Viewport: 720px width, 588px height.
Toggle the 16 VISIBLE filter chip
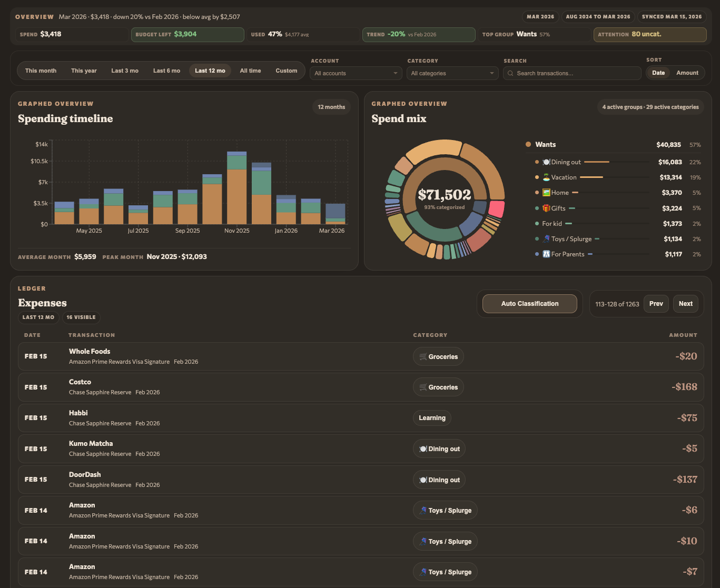(81, 317)
